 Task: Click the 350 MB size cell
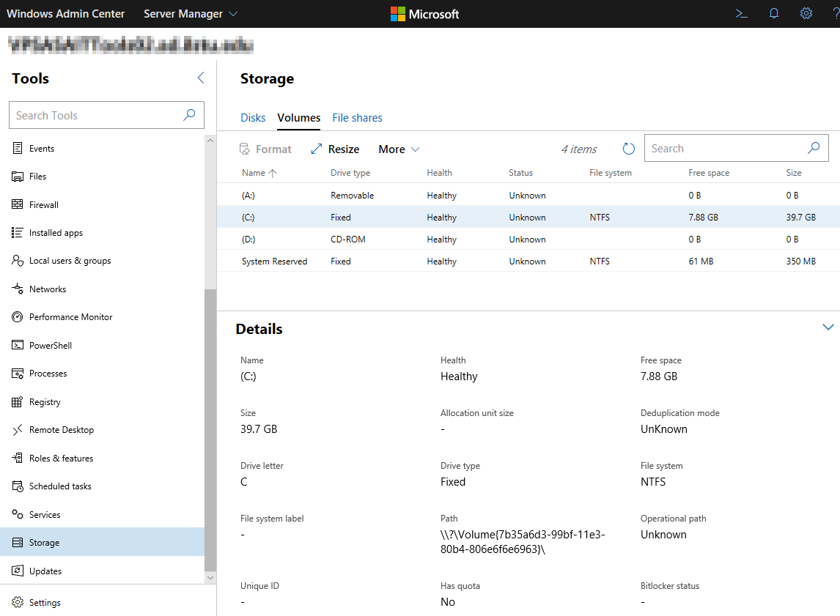(x=801, y=261)
